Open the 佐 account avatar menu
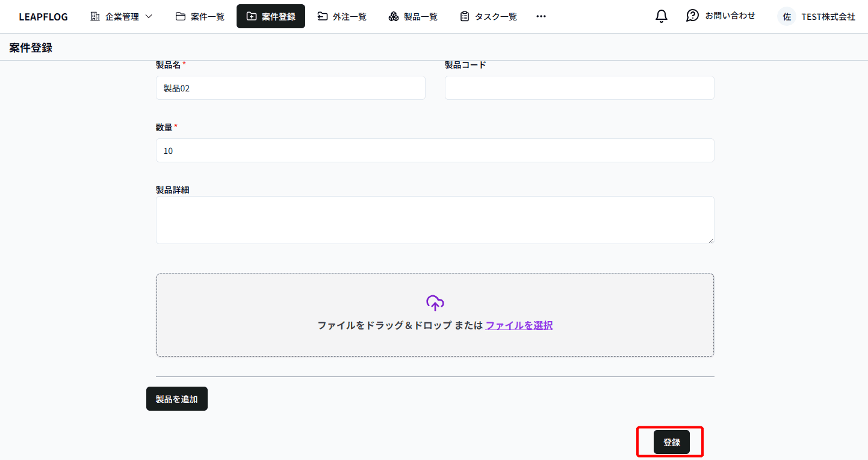868x460 pixels. click(x=787, y=16)
